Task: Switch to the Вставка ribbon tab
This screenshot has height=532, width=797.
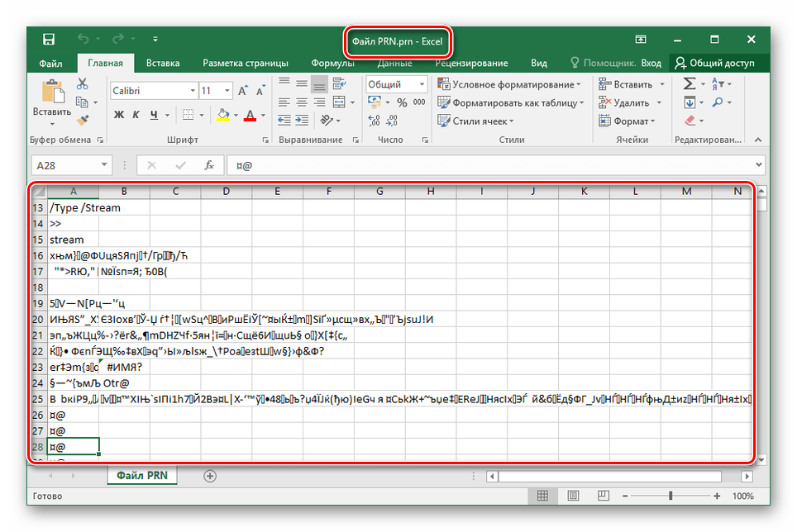Action: click(x=163, y=63)
